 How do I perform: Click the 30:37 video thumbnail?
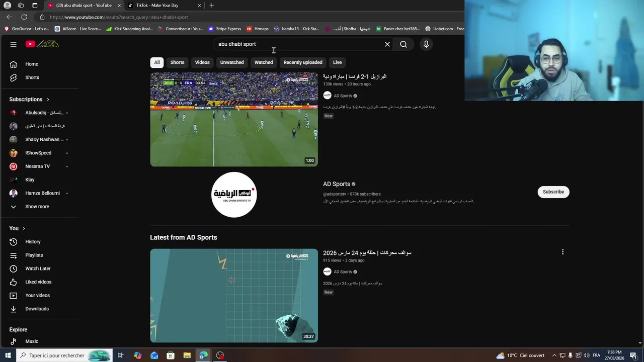[234, 296]
